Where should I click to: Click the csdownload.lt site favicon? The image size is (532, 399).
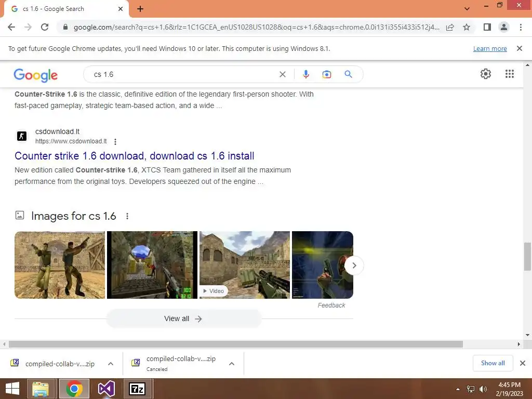click(x=22, y=136)
